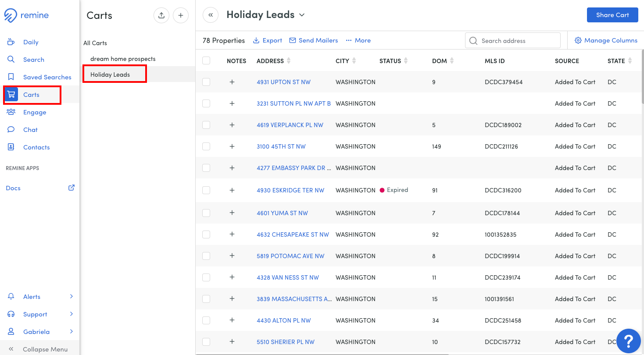Open 4328 Van Ness St NW link
This screenshot has width=644, height=355.
pos(288,277)
